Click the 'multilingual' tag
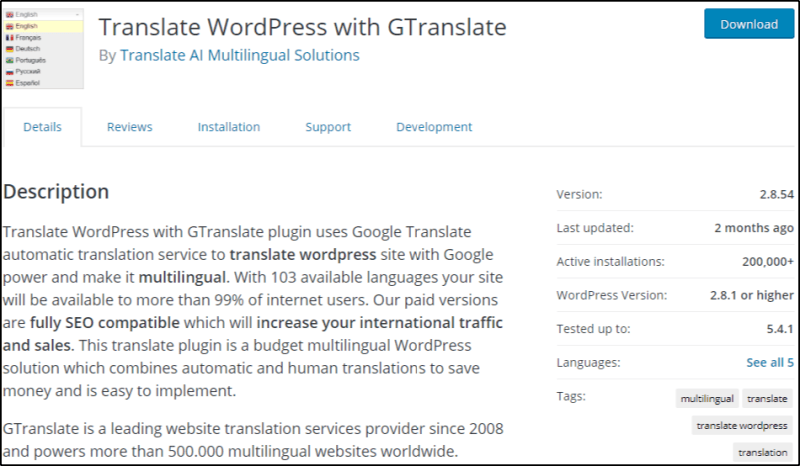This screenshot has height=466, width=800. pyautogui.click(x=707, y=399)
